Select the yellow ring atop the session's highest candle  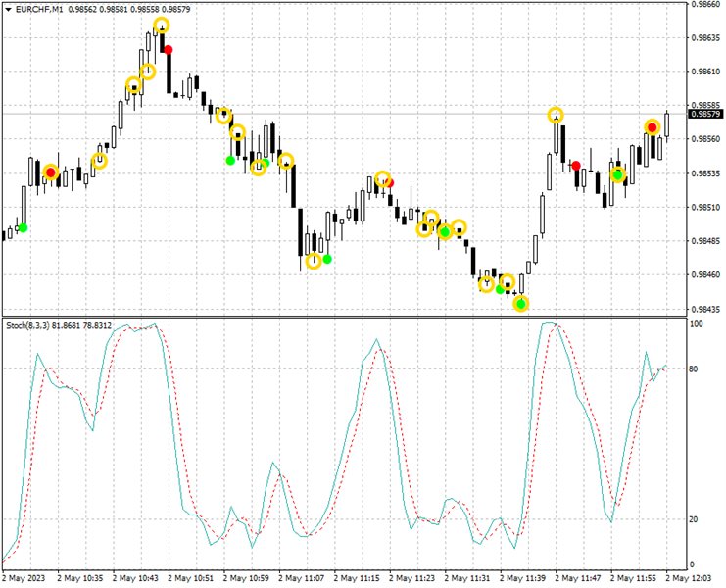click(x=161, y=24)
